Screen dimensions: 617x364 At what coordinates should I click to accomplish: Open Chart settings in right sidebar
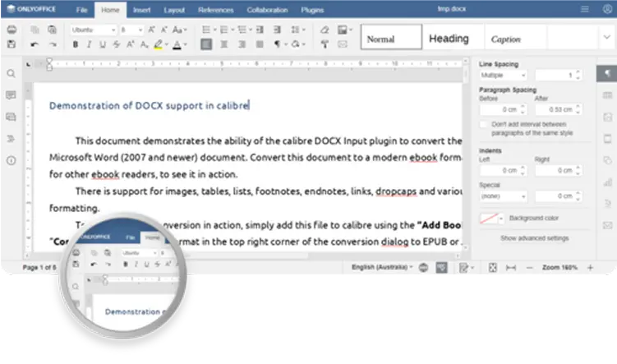coord(608,182)
